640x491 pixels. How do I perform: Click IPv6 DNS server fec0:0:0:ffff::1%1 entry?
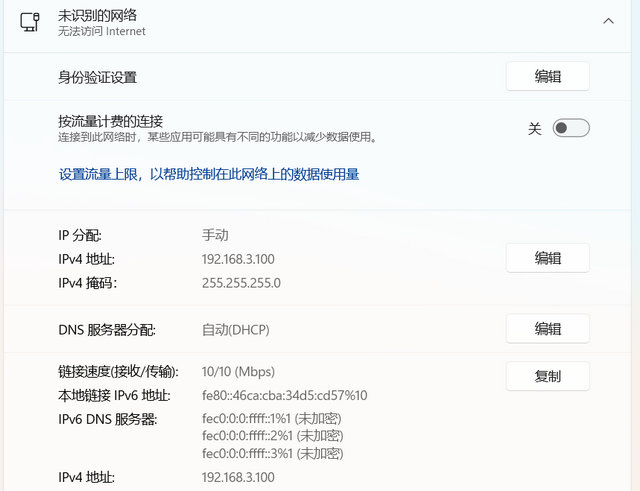[272, 418]
